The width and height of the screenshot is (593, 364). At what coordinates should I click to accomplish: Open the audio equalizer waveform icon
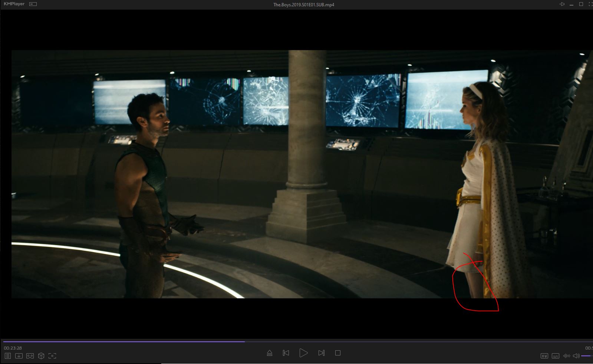pyautogui.click(x=566, y=356)
